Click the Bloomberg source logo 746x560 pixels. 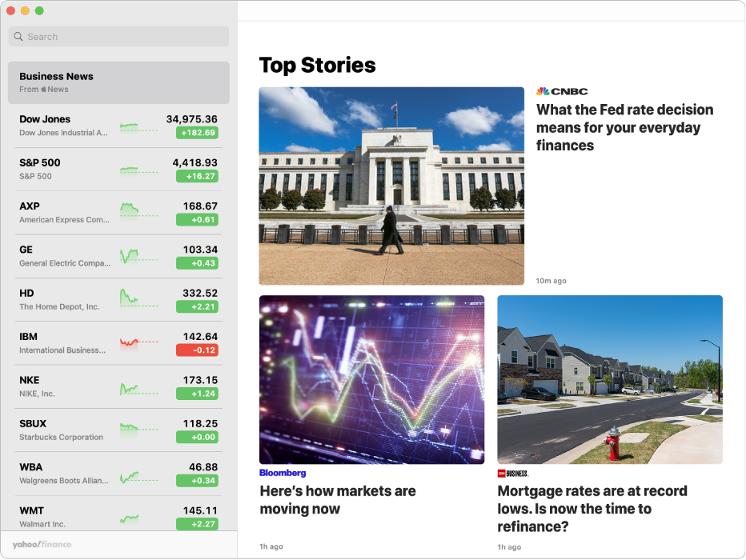coord(283,473)
